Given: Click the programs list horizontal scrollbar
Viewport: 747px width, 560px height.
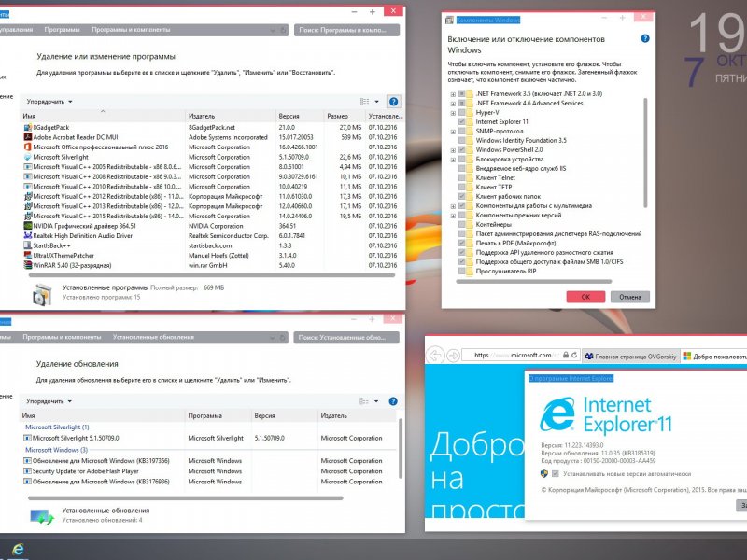Looking at the screenshot, I should coord(212,275).
